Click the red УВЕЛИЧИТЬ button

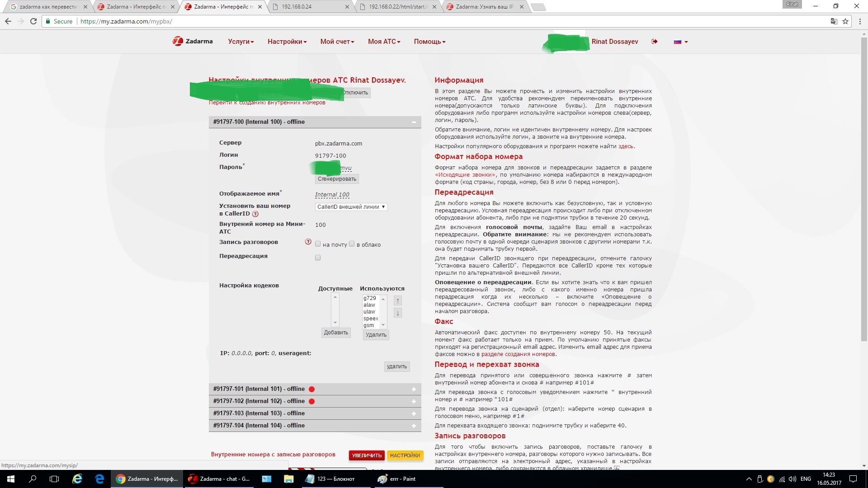366,455
